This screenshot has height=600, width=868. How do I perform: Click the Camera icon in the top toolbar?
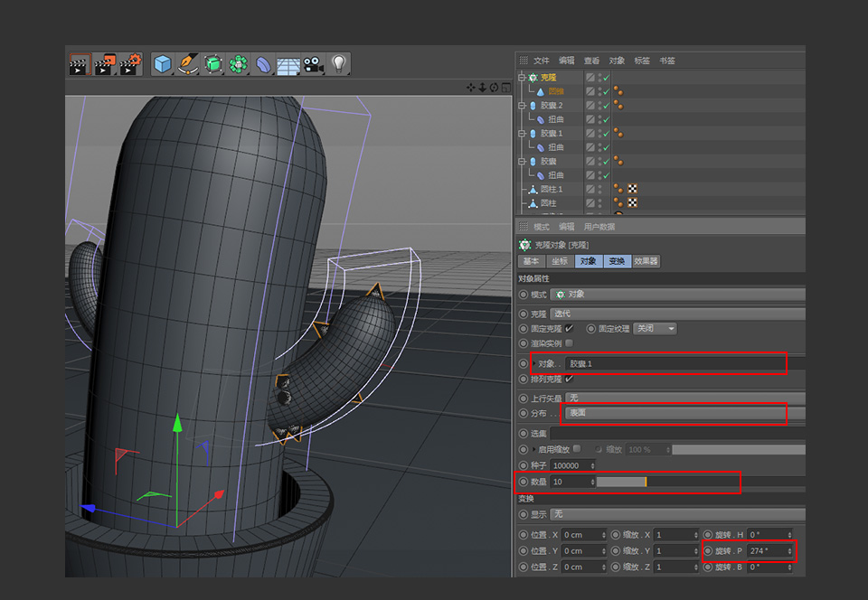click(x=313, y=64)
